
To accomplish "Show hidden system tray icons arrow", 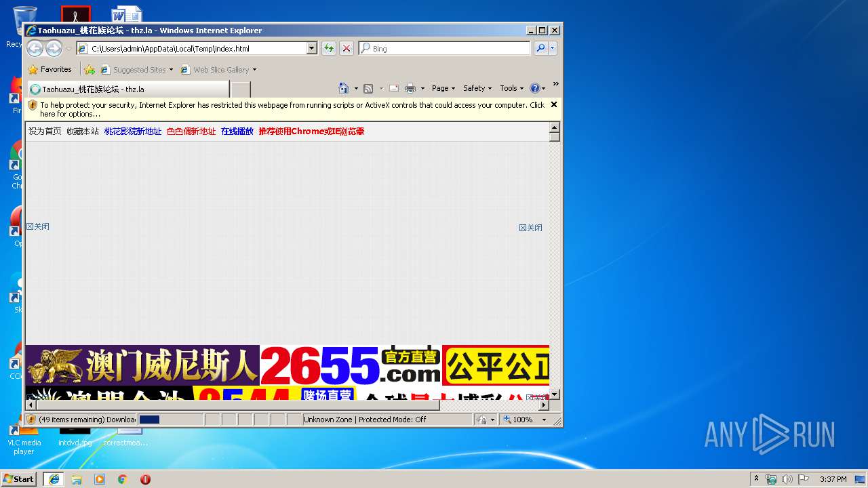I will (x=756, y=479).
